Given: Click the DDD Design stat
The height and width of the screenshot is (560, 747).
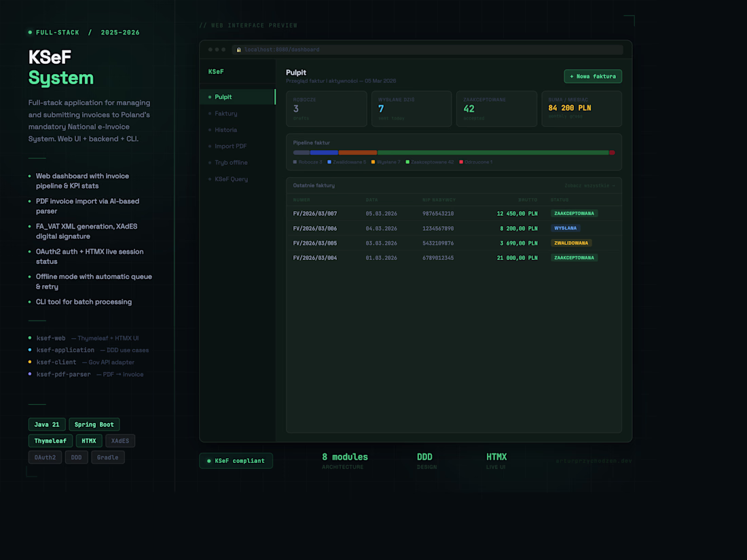Looking at the screenshot, I should tap(426, 460).
